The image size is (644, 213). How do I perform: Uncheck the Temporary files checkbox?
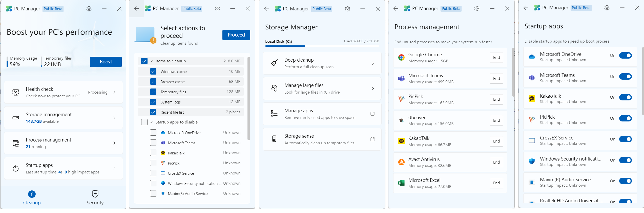[153, 92]
